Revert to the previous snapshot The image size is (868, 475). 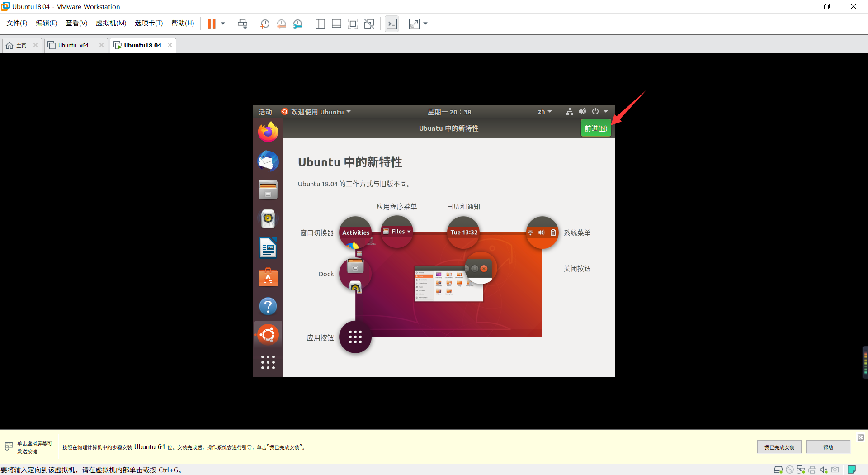coord(281,24)
